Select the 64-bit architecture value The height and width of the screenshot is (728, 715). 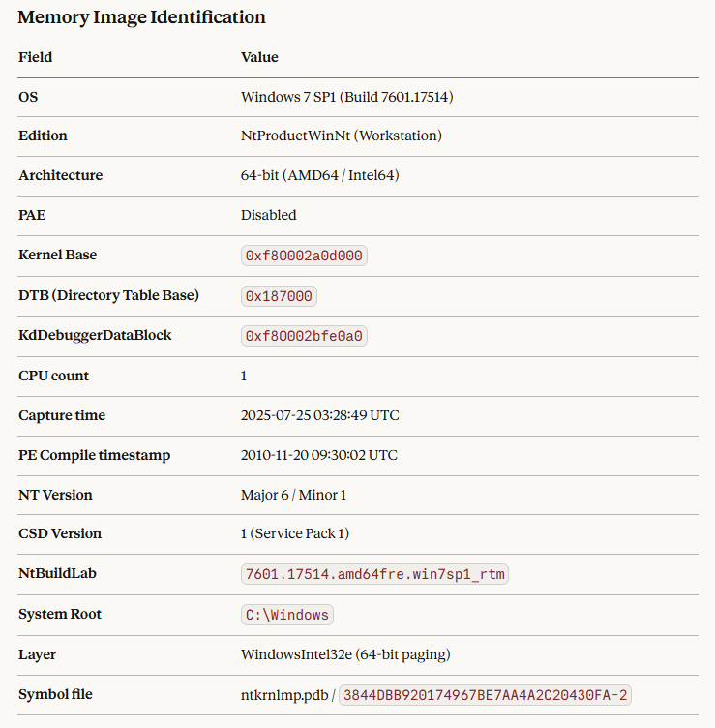319,175
